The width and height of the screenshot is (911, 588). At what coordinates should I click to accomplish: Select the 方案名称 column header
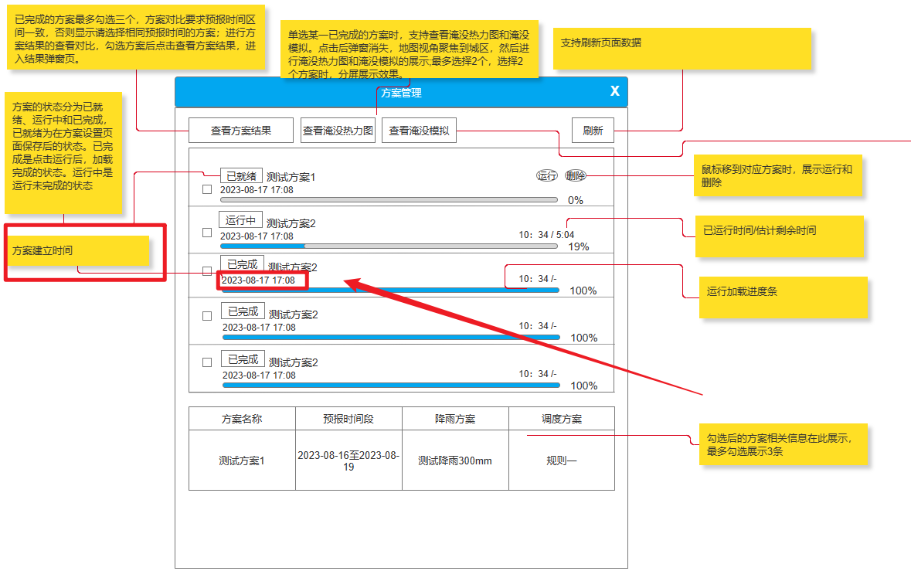click(x=242, y=419)
